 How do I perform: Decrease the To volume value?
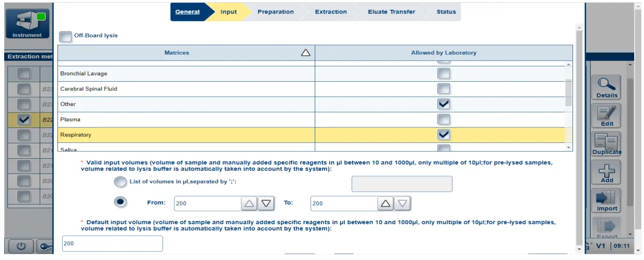point(403,204)
